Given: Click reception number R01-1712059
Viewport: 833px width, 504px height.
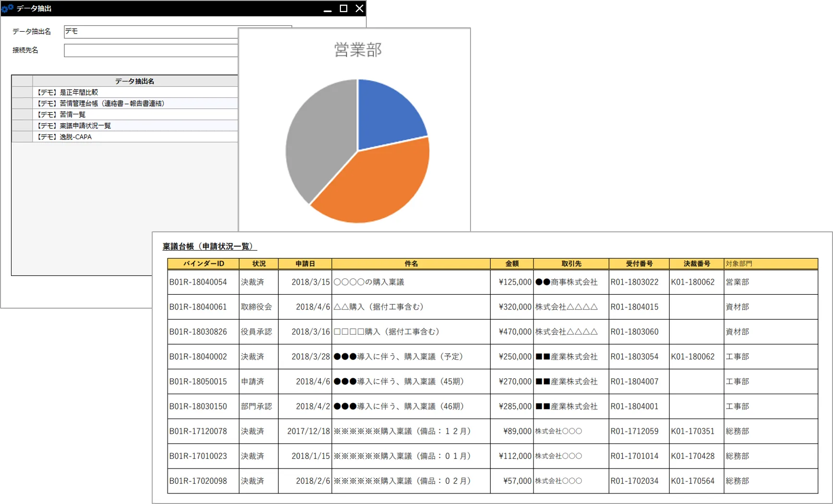Looking at the screenshot, I should [639, 431].
